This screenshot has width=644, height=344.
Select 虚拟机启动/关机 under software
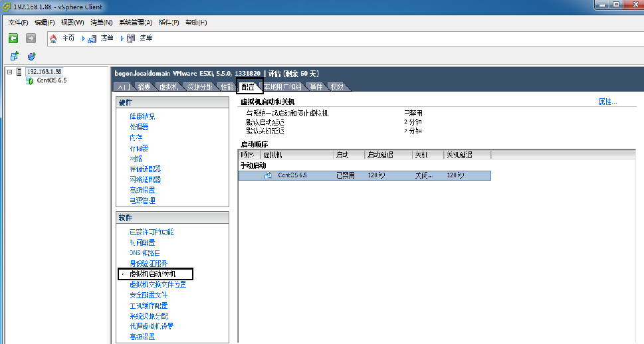click(x=153, y=274)
